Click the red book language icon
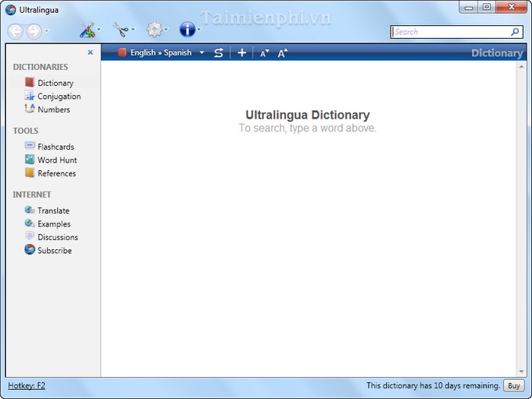 [x=122, y=52]
